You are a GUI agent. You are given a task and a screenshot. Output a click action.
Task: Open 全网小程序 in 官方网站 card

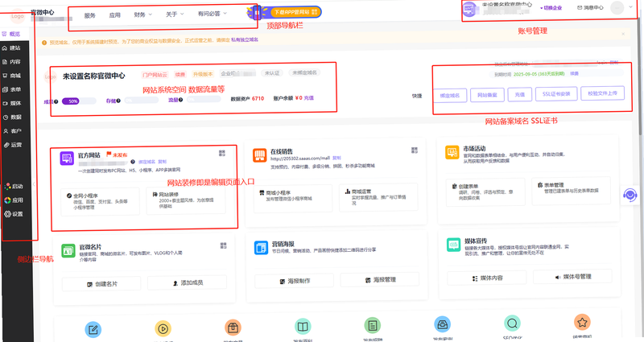point(100,201)
